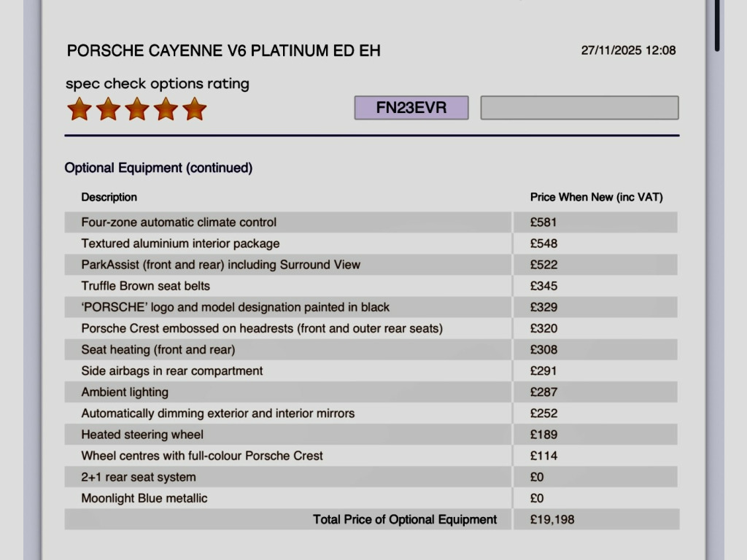Click the Price When New column header
Screen dimensions: 747x560
pos(596,197)
